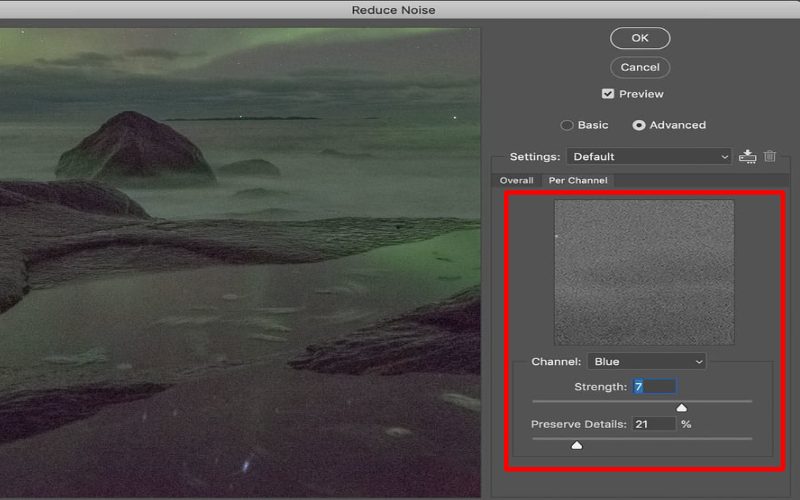
Task: Toggle the Preview checkbox
Action: coord(608,94)
